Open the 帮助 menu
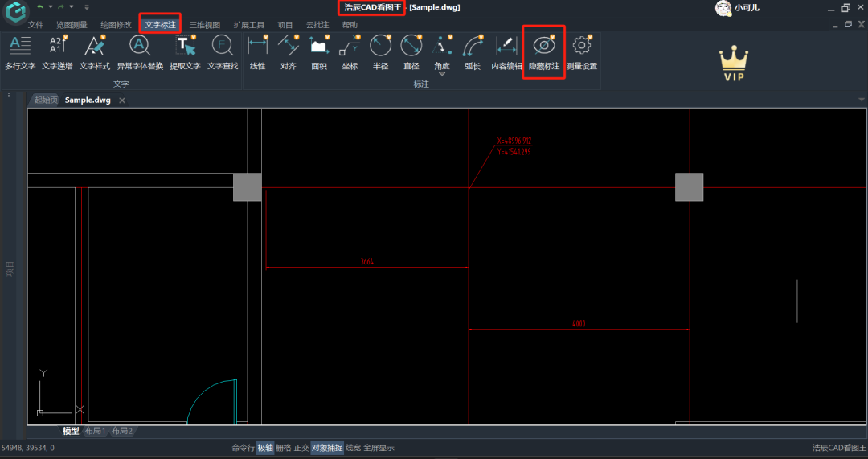This screenshot has width=868, height=459. tap(350, 25)
